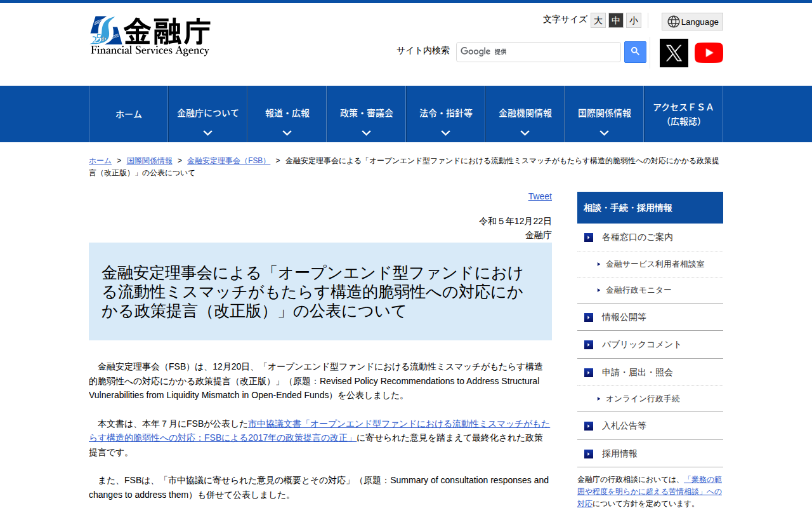Select ホーム in the navigation bar
812x508 pixels.
(x=128, y=114)
